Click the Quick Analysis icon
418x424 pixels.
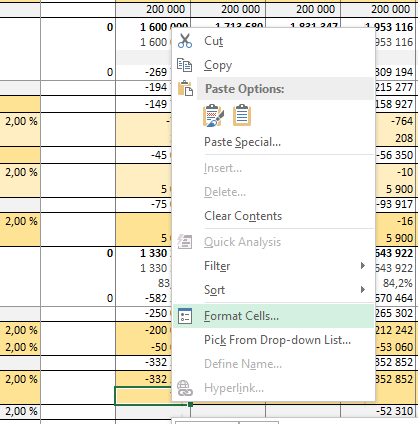click(185, 242)
